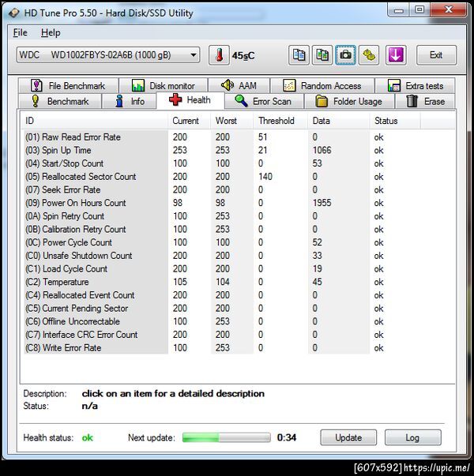Viewport: 474px width, 476px height.
Task: Select the Reallocated Sector Count row
Action: click(x=239, y=177)
